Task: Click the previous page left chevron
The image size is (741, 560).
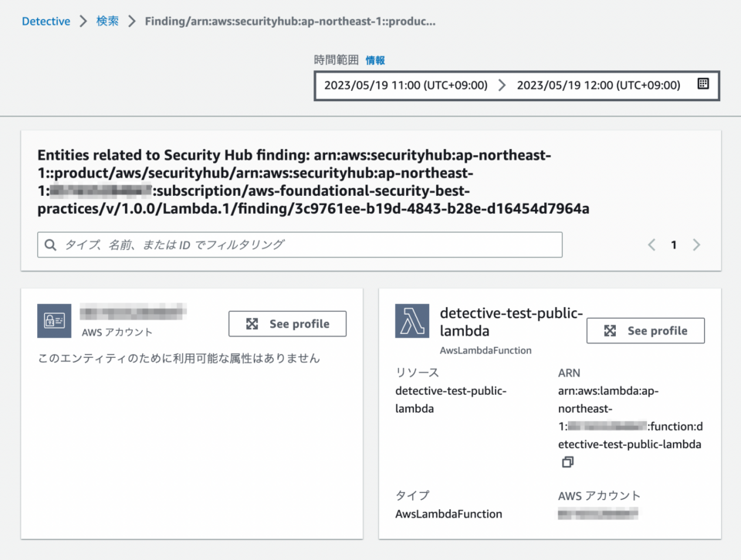Action: pyautogui.click(x=651, y=245)
